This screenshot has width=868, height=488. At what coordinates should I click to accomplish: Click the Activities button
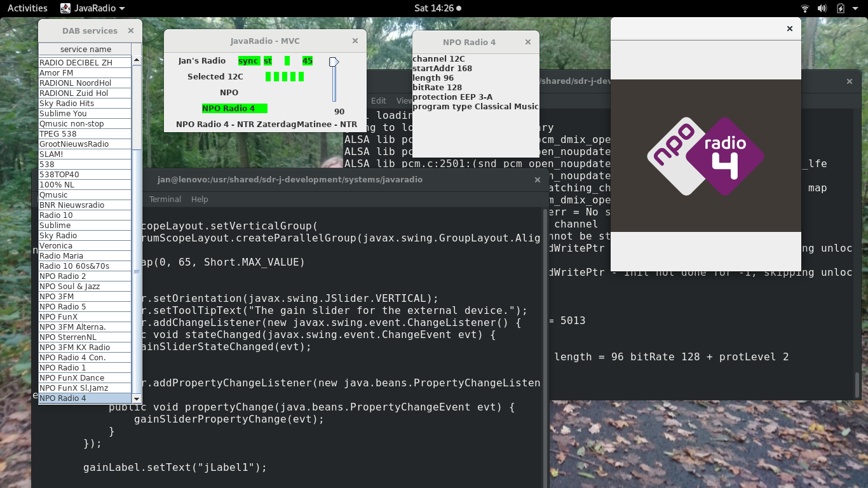pyautogui.click(x=27, y=8)
